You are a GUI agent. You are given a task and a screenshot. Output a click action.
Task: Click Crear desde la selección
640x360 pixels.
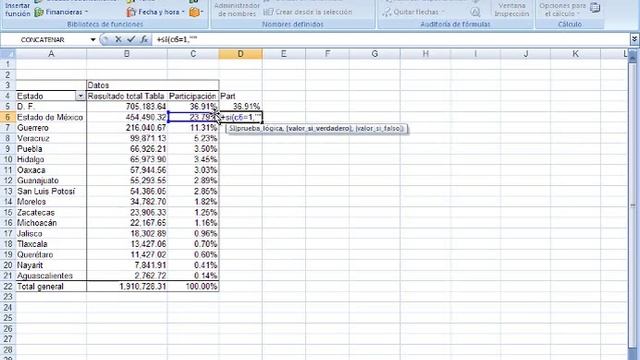[308, 12]
